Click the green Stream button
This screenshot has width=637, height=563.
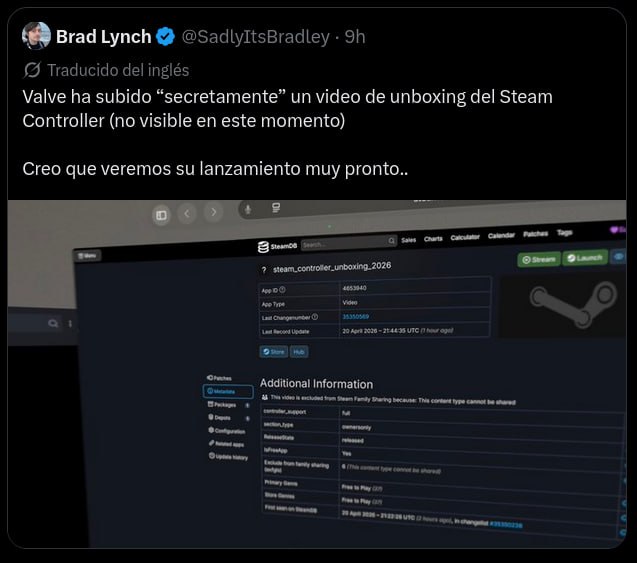click(x=539, y=260)
